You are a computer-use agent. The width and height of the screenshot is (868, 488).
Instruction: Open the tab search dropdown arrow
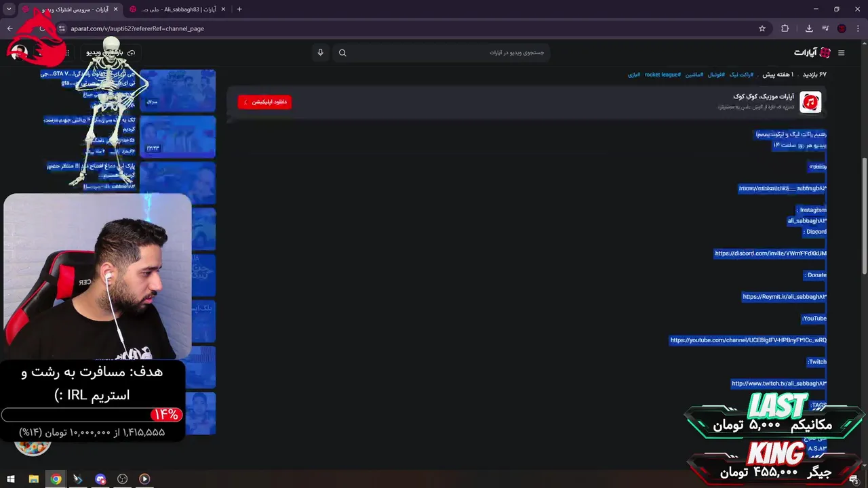coord(9,9)
